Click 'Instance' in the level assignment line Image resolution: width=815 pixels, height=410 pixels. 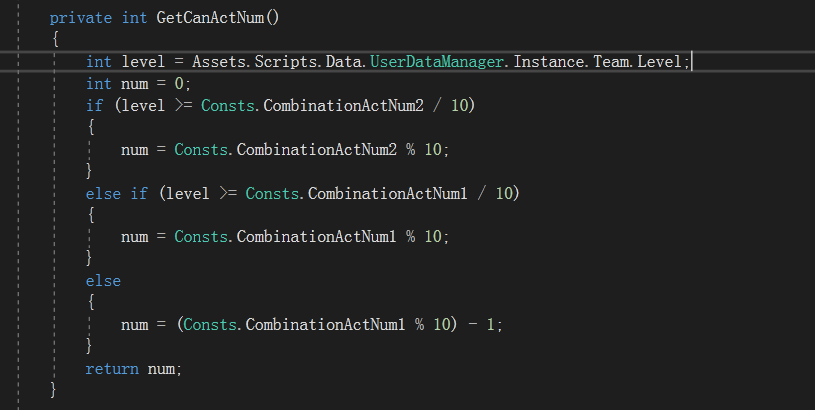coord(549,62)
